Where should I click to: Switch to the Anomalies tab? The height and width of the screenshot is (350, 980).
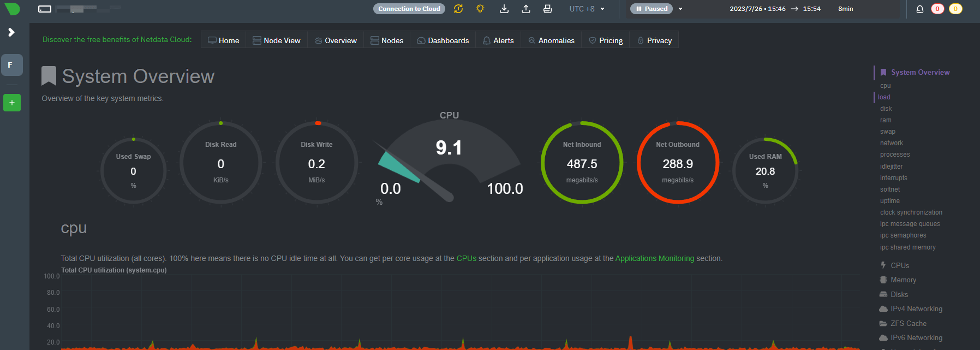tap(551, 40)
